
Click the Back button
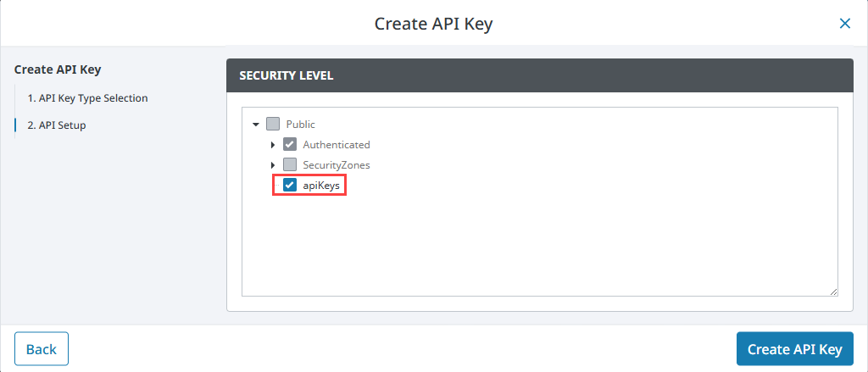click(42, 349)
